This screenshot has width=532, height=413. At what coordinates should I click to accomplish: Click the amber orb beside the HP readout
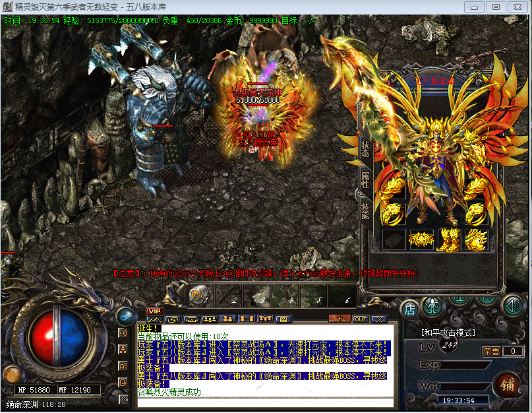point(13,375)
